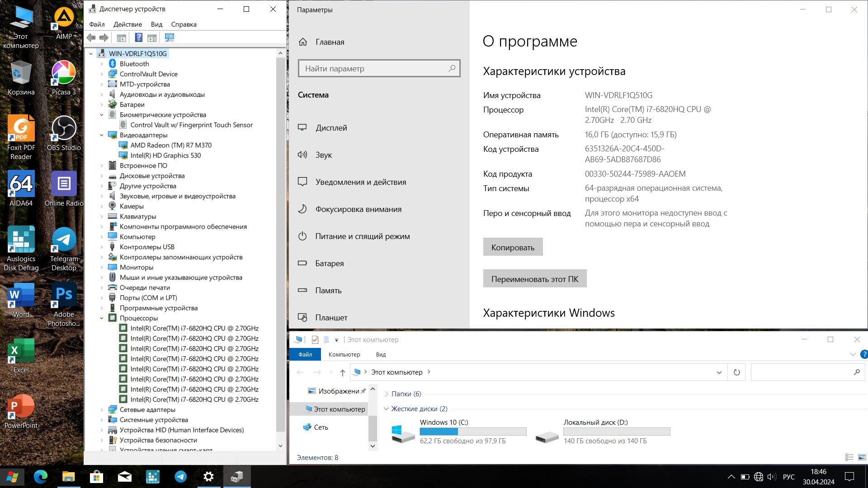Switch Explorer to large icons view

[x=862, y=458]
